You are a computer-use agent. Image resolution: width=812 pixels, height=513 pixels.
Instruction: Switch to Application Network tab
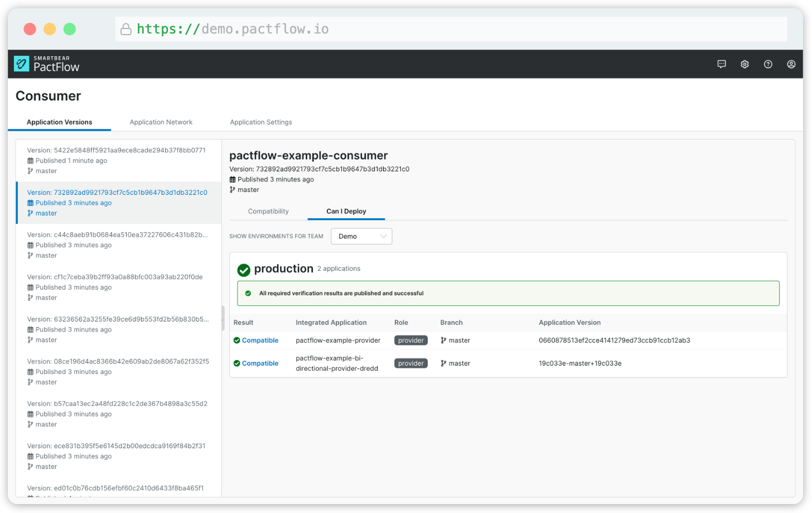(x=161, y=122)
